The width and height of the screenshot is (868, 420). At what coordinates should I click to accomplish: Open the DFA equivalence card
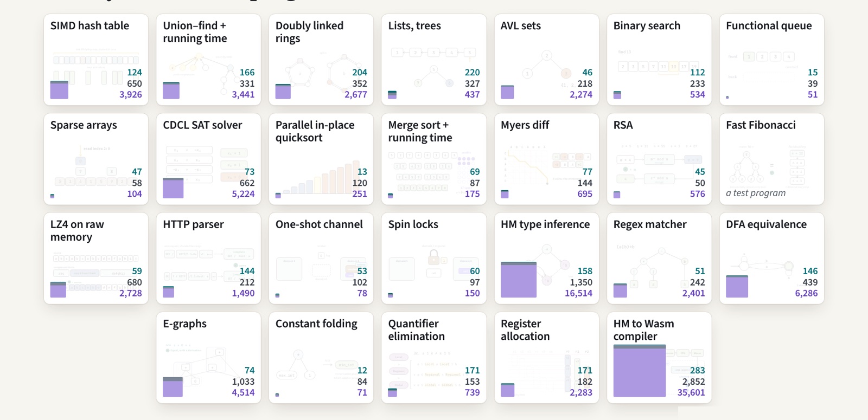(x=771, y=259)
